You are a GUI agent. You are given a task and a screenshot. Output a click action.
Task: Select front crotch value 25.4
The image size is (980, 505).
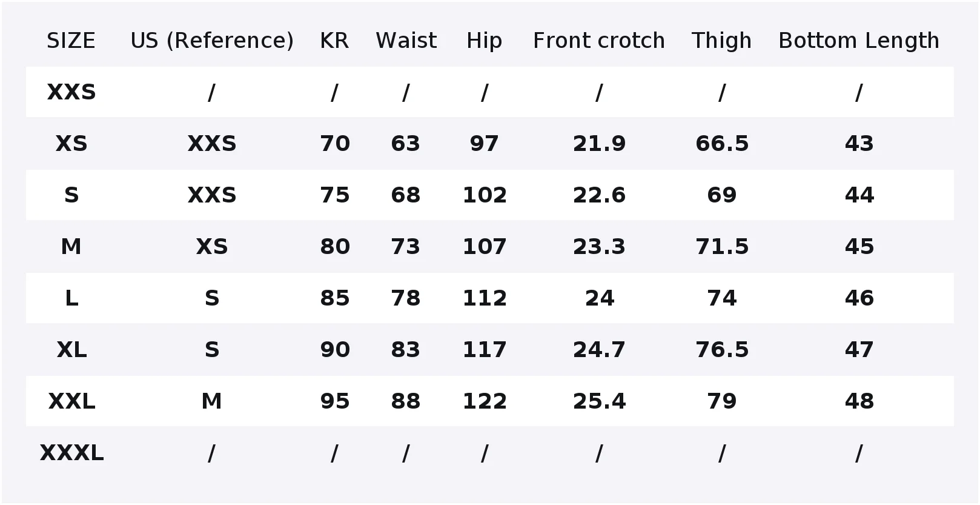pos(599,401)
